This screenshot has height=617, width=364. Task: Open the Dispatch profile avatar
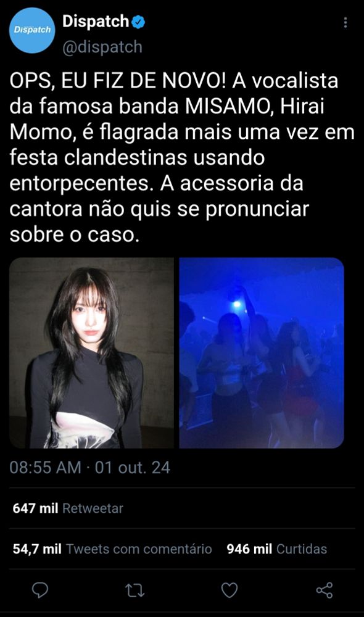pos(32,30)
